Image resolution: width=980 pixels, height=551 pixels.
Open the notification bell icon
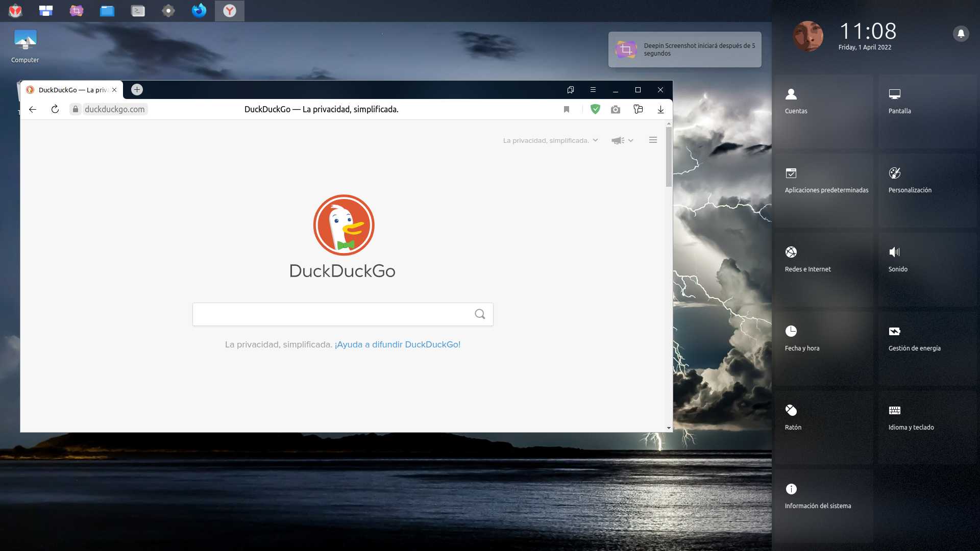tap(961, 34)
